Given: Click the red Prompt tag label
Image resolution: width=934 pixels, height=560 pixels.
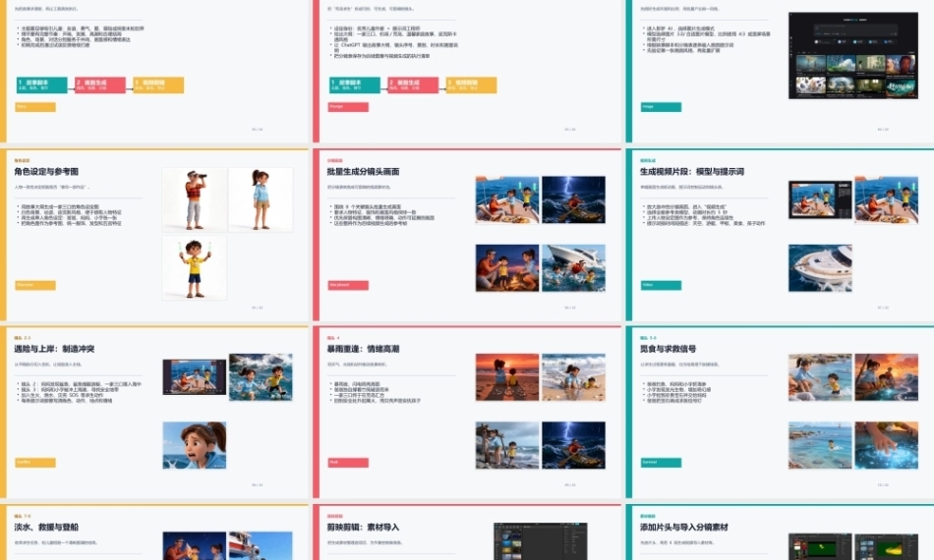Looking at the screenshot, I should click(x=348, y=107).
